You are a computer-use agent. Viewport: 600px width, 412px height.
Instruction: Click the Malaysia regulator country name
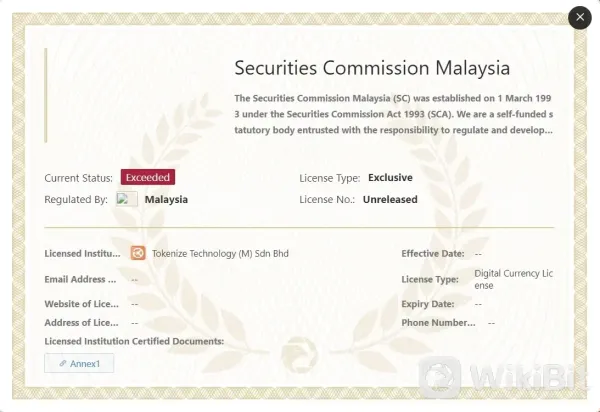click(166, 199)
